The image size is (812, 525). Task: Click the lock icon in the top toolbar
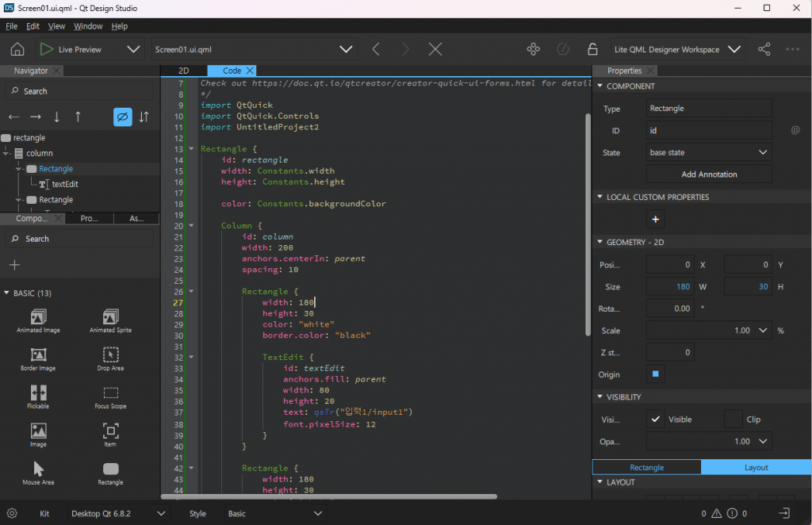(592, 49)
